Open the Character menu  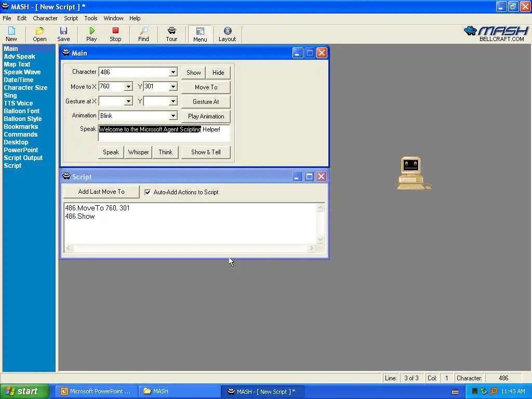pyautogui.click(x=45, y=18)
